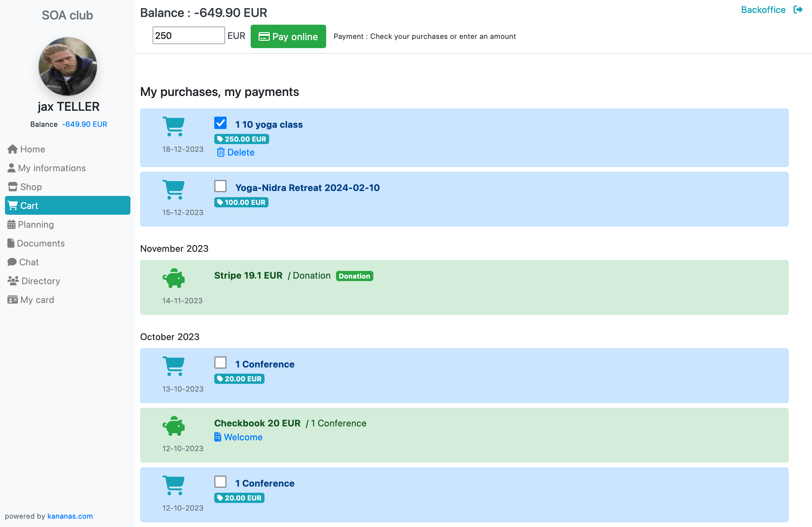
Task: Click the Documents file icon
Action: click(x=11, y=243)
